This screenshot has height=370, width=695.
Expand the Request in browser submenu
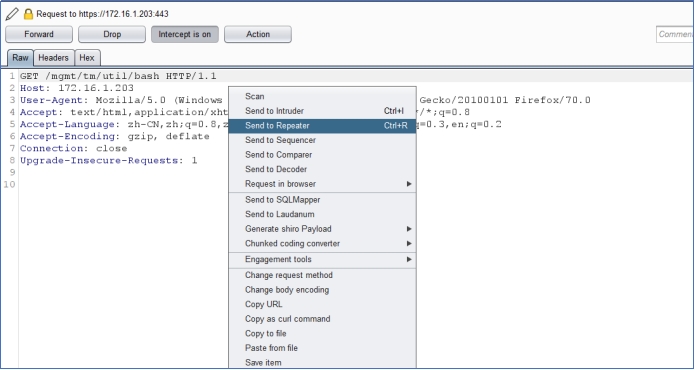coord(322,183)
